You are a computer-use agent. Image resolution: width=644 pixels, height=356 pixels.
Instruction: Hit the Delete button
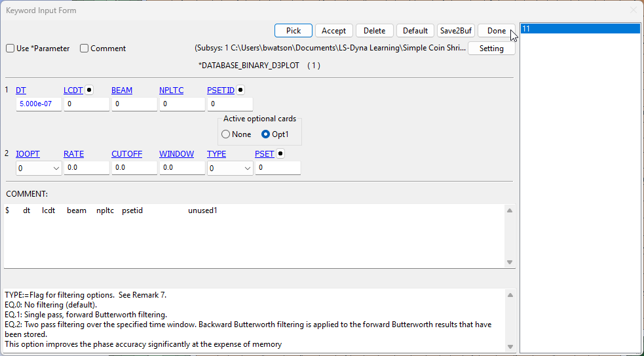(x=375, y=31)
